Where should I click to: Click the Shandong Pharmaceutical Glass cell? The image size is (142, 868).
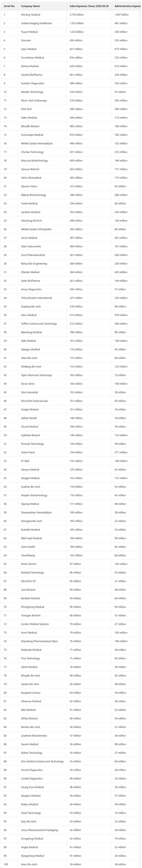(x=42, y=641)
